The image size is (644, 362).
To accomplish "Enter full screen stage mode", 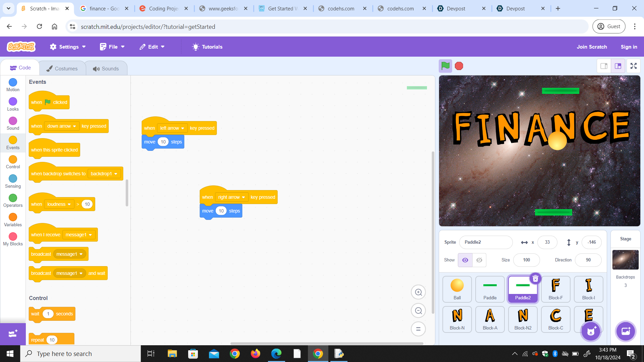I will click(633, 66).
